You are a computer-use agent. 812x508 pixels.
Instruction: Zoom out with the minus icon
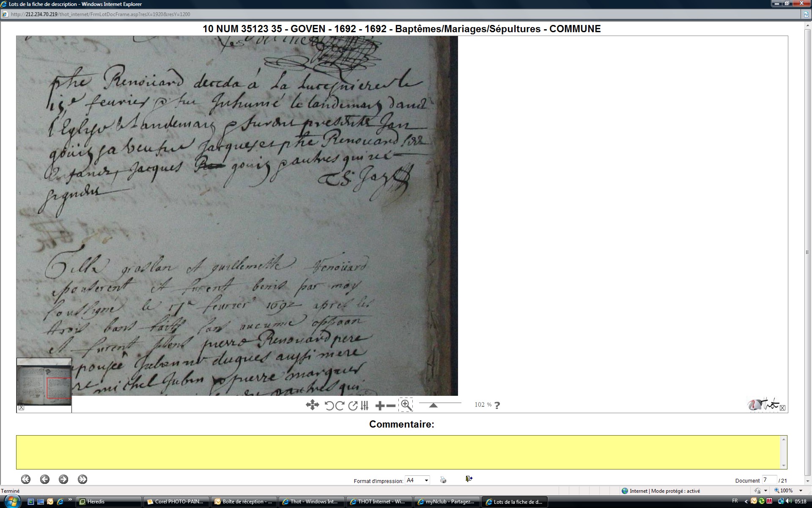click(x=391, y=406)
